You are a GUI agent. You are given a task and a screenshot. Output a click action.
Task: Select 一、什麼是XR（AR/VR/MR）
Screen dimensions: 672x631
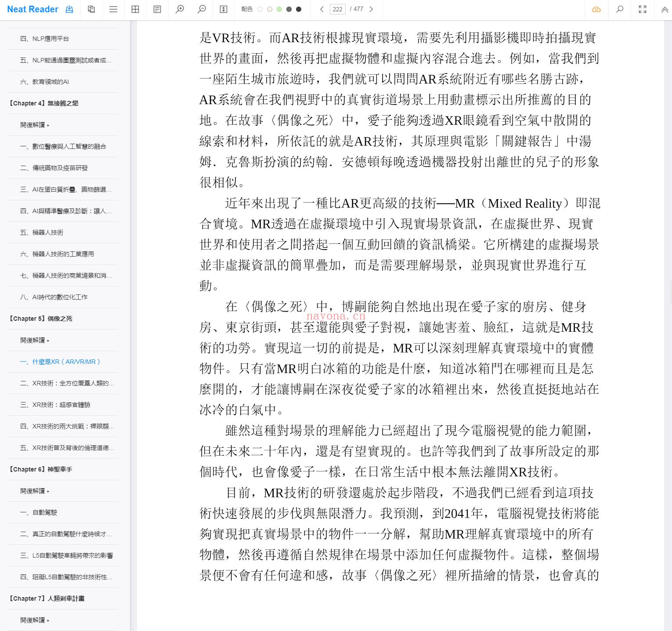[61, 362]
